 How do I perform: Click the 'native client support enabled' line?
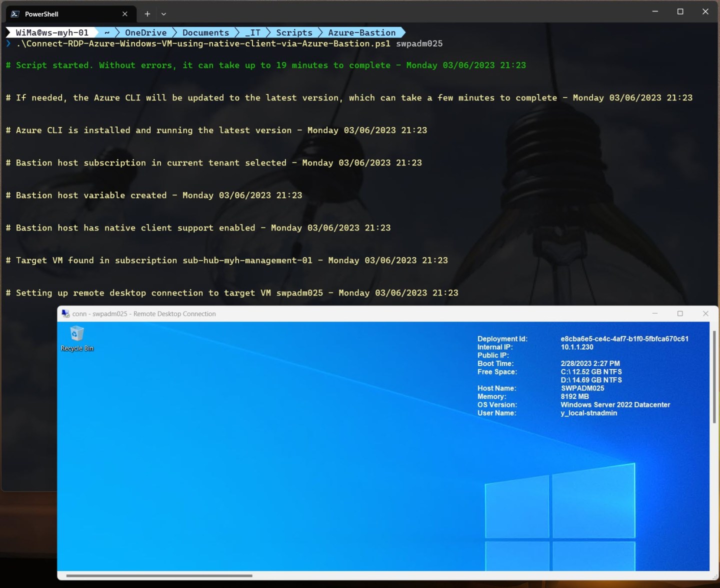tap(198, 227)
